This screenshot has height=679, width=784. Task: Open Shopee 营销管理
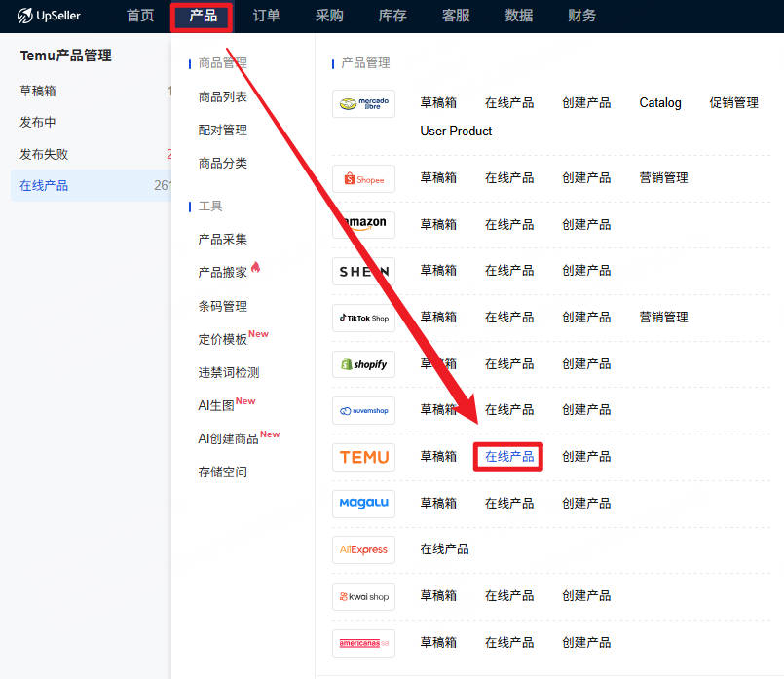663,178
